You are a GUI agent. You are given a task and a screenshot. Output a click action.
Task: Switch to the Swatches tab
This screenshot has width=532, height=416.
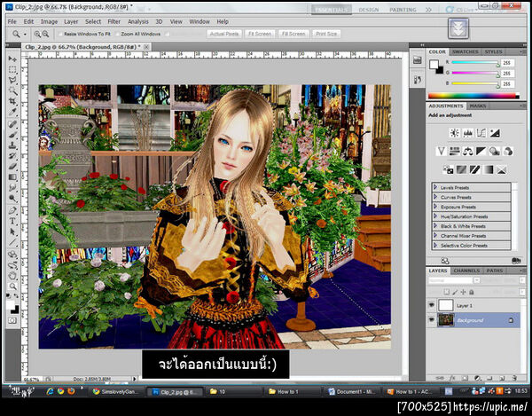coord(465,52)
